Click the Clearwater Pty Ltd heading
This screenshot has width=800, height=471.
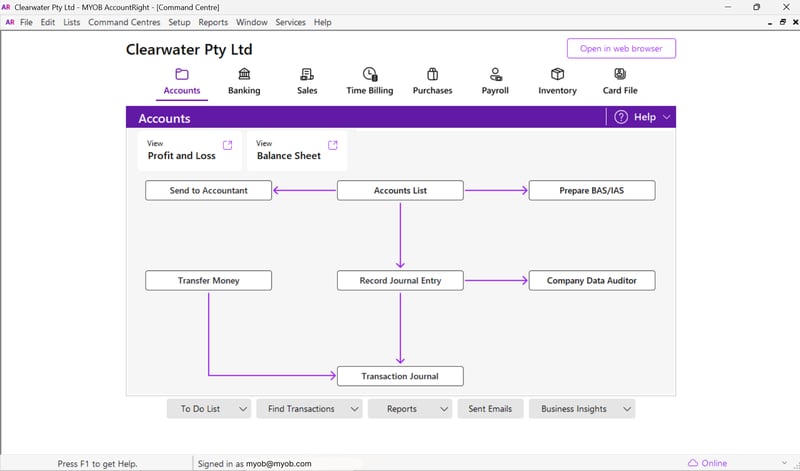tap(189, 49)
